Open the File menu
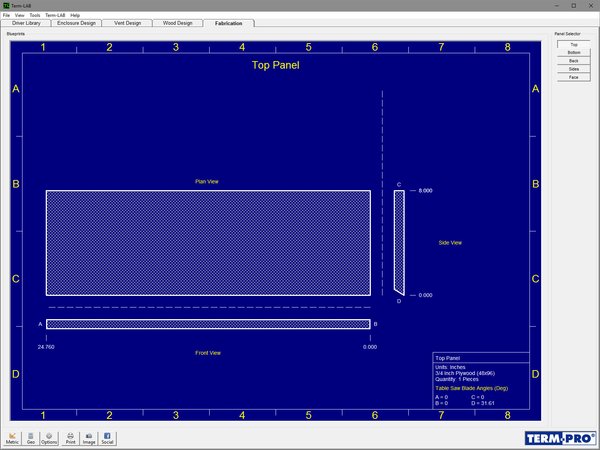This screenshot has width=600, height=450. [x=6, y=15]
